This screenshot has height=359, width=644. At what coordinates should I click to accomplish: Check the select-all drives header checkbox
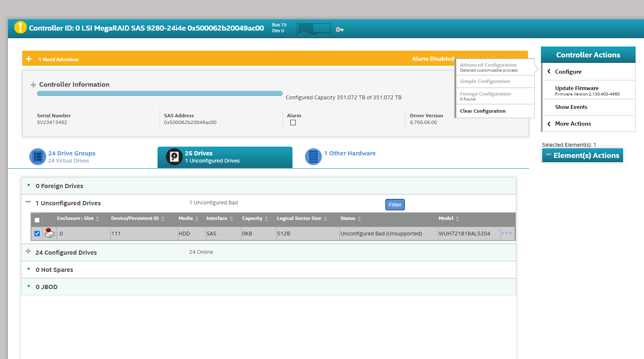pyautogui.click(x=37, y=220)
